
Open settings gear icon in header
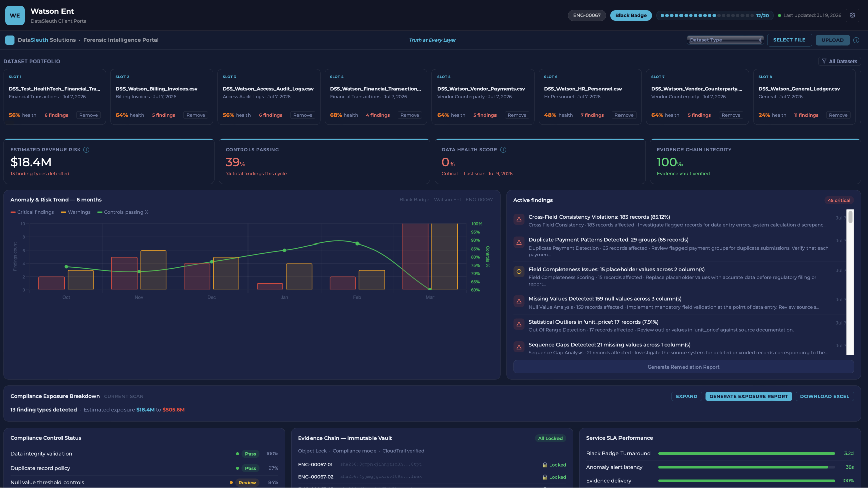click(852, 15)
